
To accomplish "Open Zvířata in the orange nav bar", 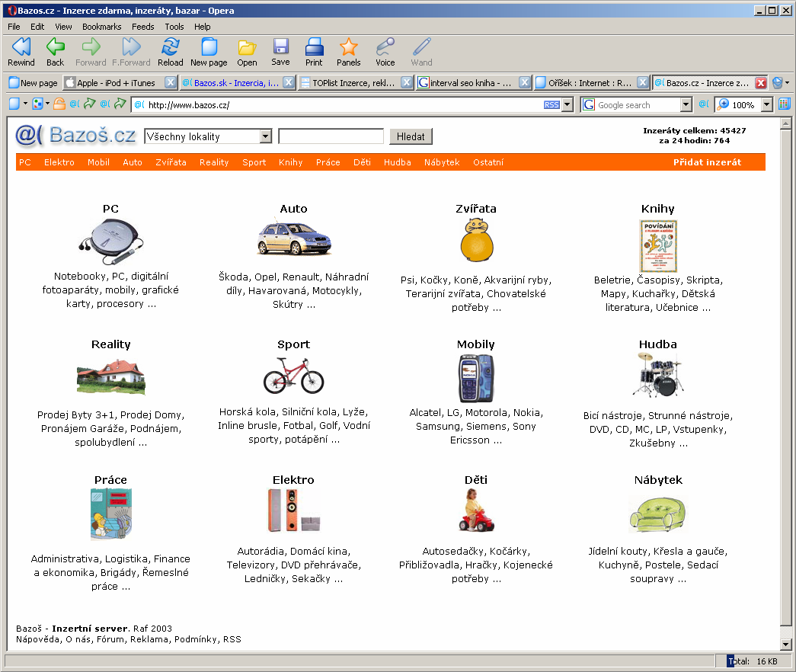I will [x=171, y=162].
